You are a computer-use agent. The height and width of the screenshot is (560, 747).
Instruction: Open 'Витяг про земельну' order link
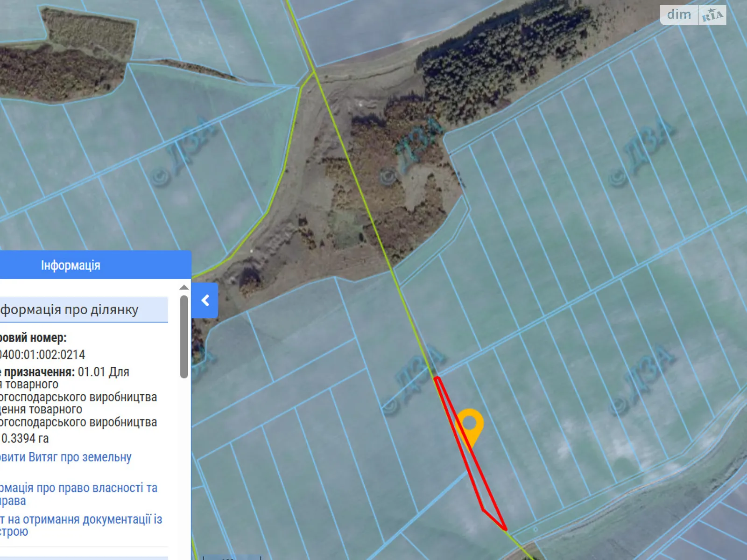[66, 457]
